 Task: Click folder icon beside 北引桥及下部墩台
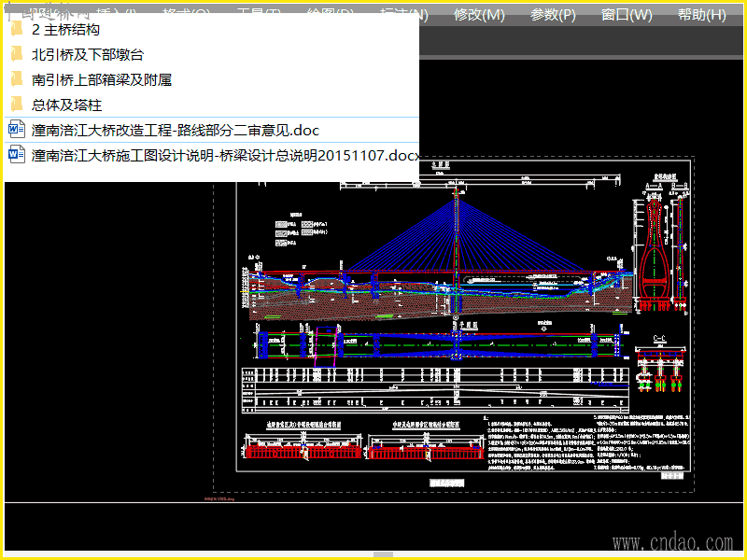click(17, 54)
